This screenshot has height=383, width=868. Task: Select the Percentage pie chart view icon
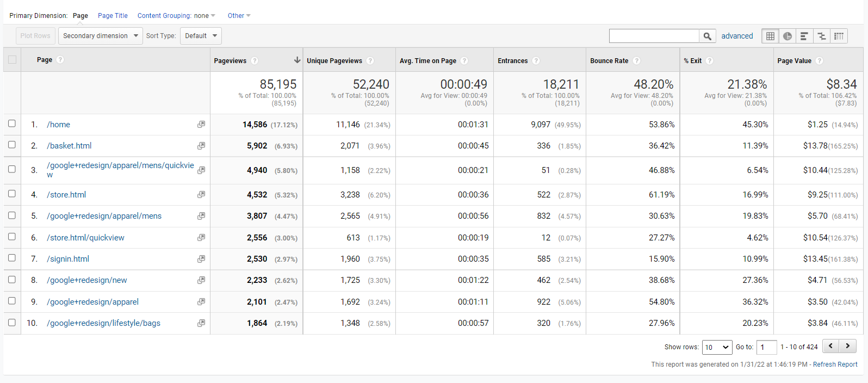pyautogui.click(x=788, y=36)
